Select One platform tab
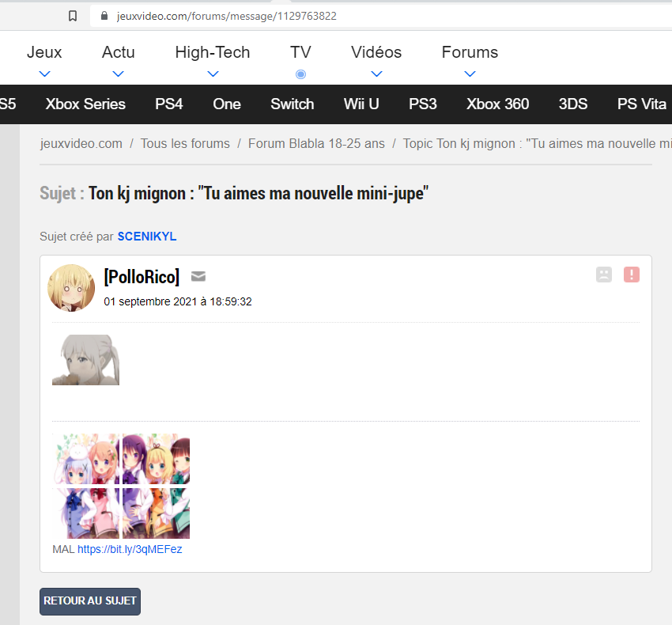This screenshot has height=625, width=672. coord(227,104)
